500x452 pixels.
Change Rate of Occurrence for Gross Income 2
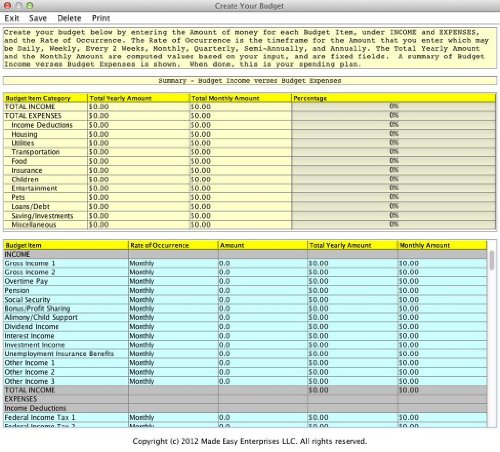(x=173, y=272)
